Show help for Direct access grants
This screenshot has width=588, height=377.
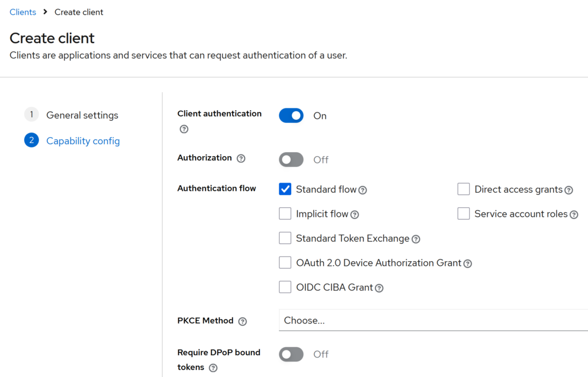pos(568,190)
